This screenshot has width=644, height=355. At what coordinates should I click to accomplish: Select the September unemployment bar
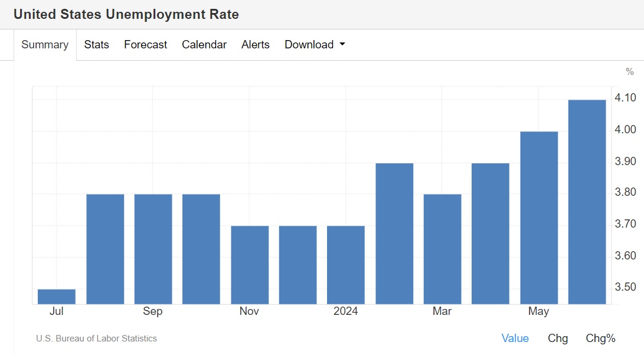tap(153, 249)
